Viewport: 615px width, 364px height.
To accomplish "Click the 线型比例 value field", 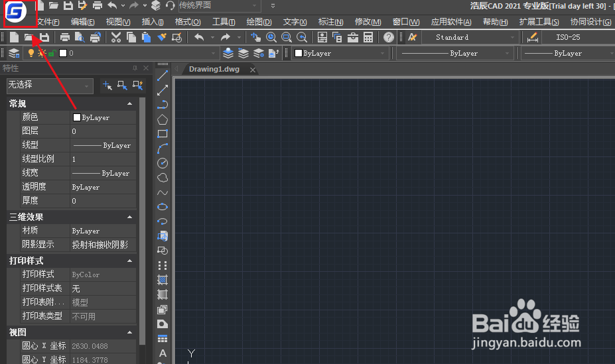I will tap(103, 159).
